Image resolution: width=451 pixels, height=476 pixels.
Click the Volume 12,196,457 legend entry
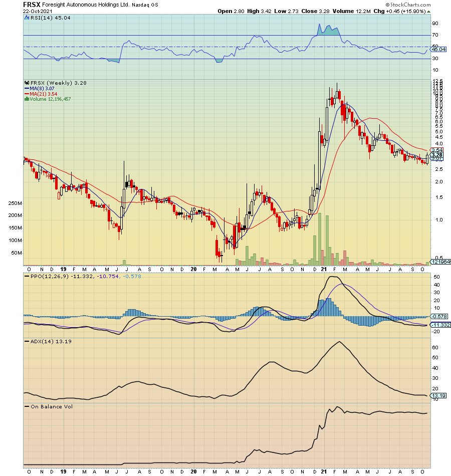[50, 99]
